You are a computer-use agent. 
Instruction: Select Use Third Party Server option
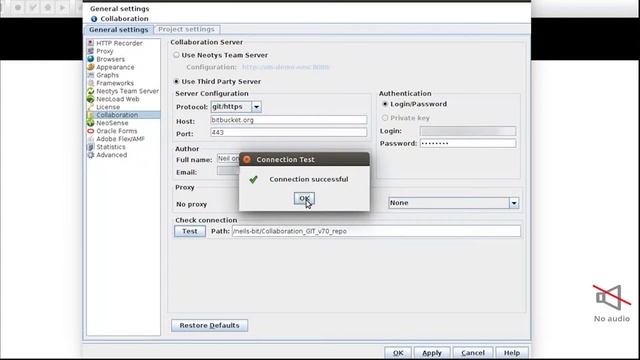tap(176, 81)
